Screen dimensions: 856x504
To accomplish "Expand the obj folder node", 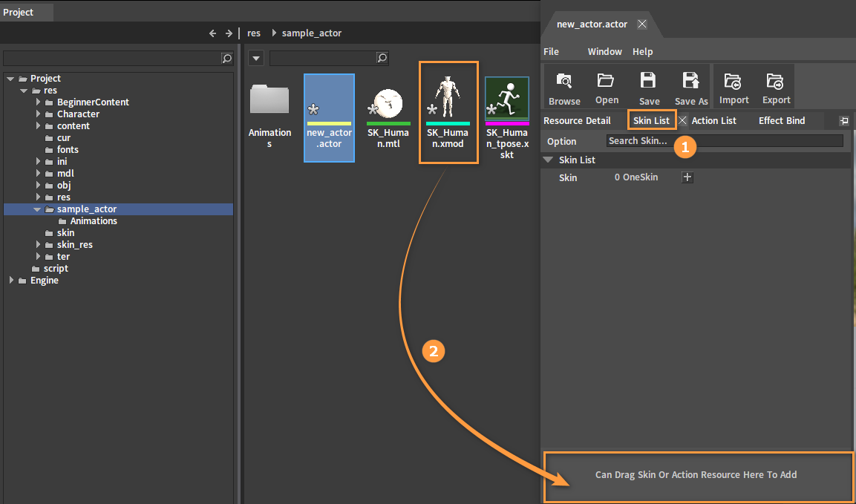I will tap(38, 186).
